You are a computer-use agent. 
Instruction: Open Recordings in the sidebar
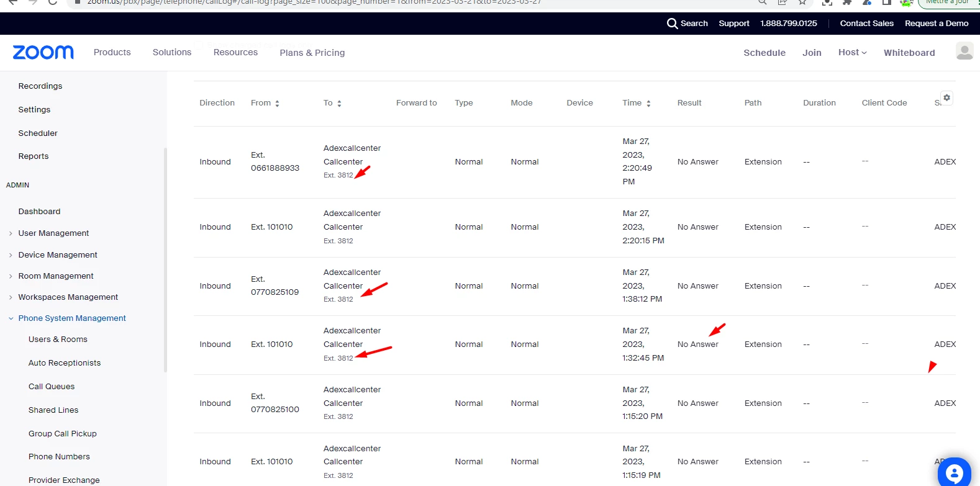click(x=40, y=86)
